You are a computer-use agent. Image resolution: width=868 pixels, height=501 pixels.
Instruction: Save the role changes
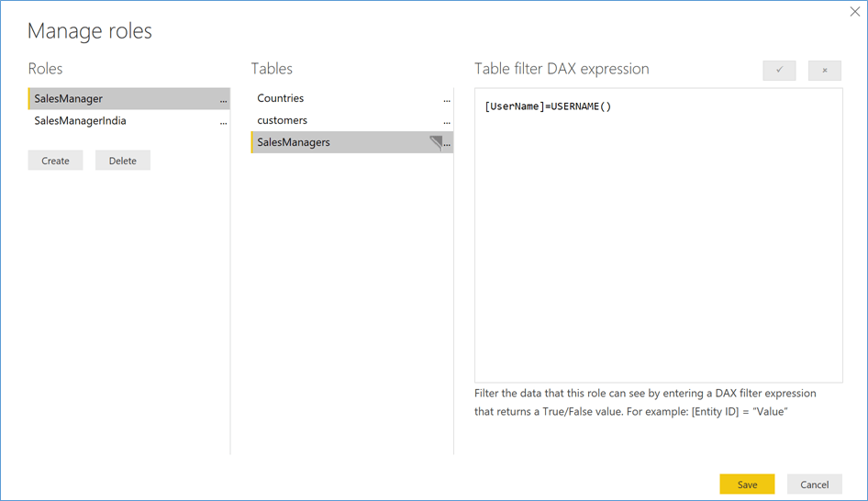coord(747,484)
